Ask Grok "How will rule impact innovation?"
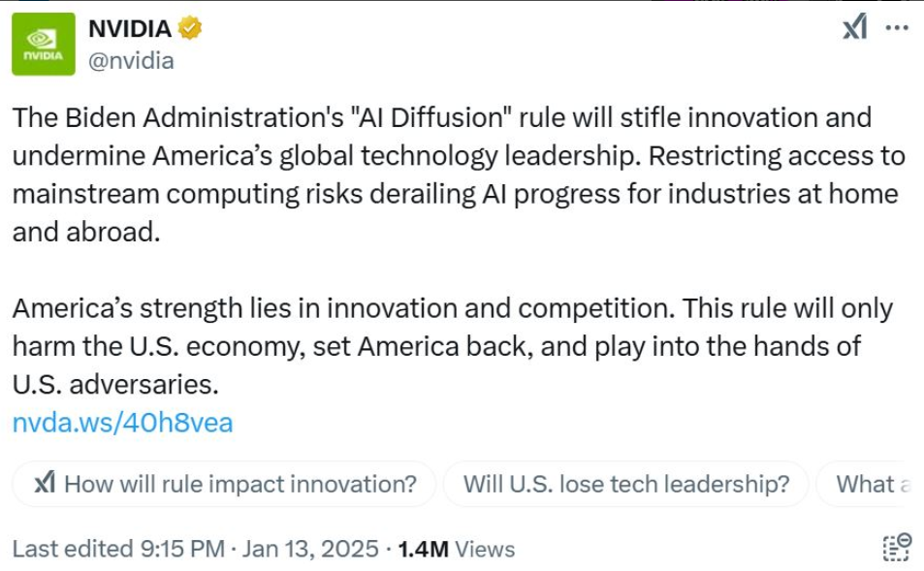Screen dimensions: 924x571 tap(239, 484)
